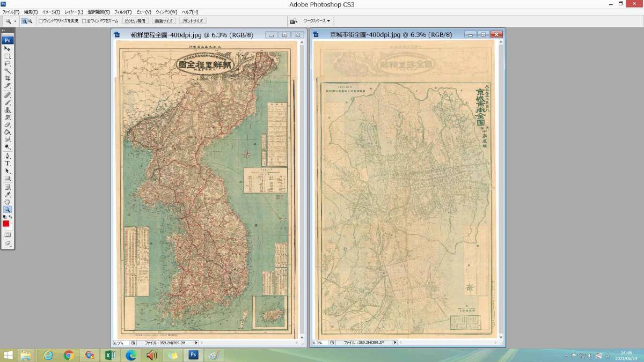644x362 pixels.
Task: Click the Photoshop taskbar icon
Action: click(x=193, y=355)
